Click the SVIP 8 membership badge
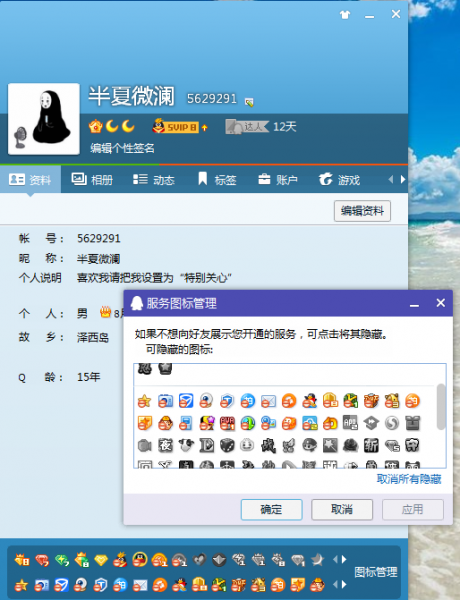Image resolution: width=460 pixels, height=600 pixels. click(180, 127)
